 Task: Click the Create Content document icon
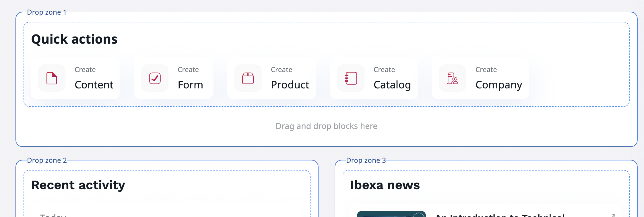click(x=52, y=78)
